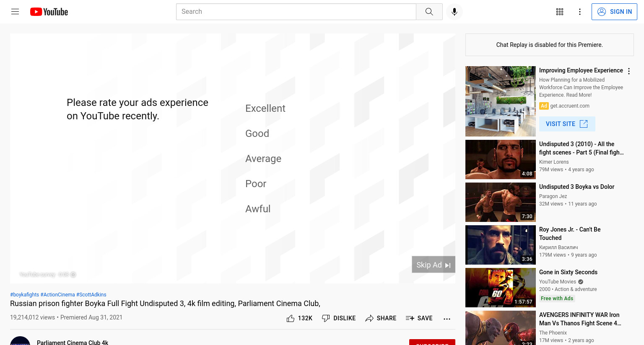Viewport: 644px width, 345px height.
Task: Open Parliament Cinema Club 4k channel
Action: point(73,342)
